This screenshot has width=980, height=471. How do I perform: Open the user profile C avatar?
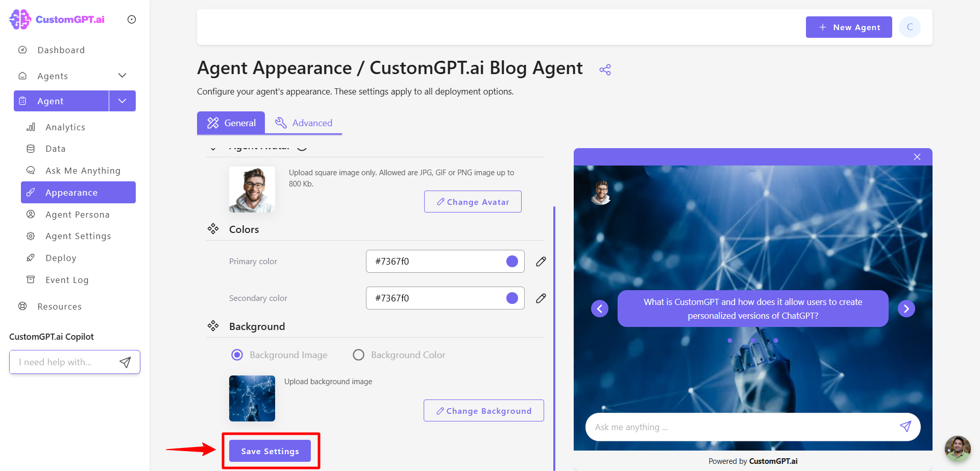click(x=910, y=27)
